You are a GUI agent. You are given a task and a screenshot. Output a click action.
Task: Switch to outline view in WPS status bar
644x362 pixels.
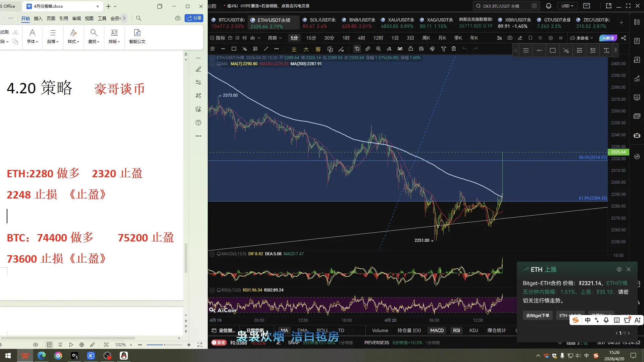(x=60, y=345)
